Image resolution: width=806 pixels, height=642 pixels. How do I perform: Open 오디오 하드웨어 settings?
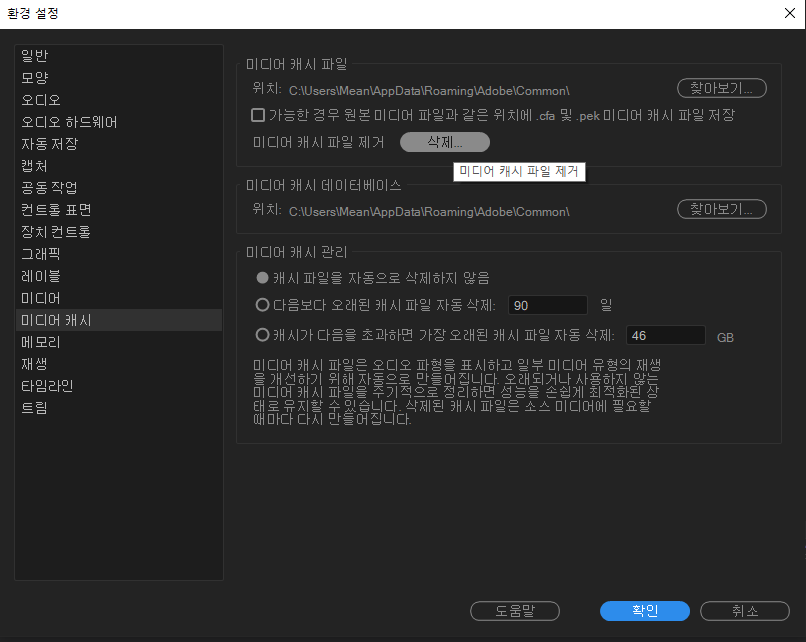[x=119, y=122]
